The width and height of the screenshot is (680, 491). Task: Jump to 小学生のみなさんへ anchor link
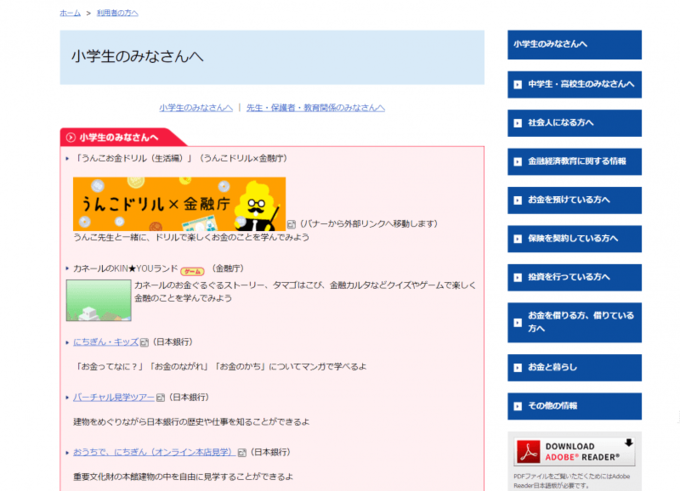[195, 107]
